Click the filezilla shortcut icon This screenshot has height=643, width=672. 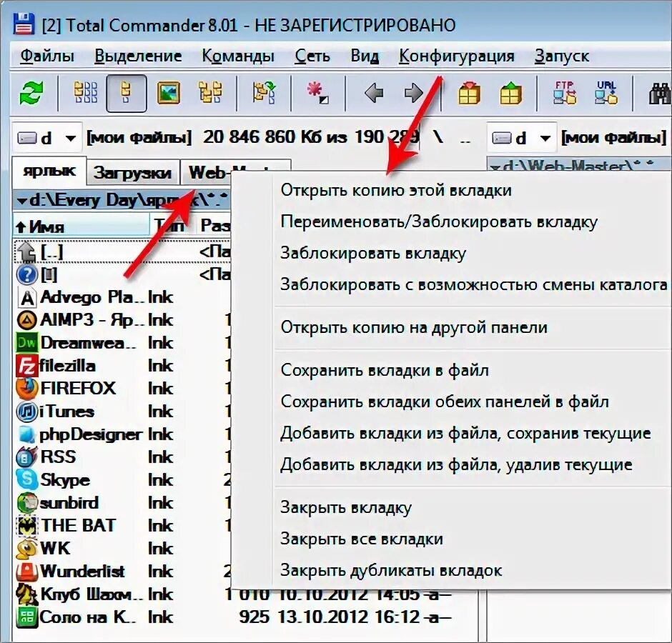(x=26, y=366)
